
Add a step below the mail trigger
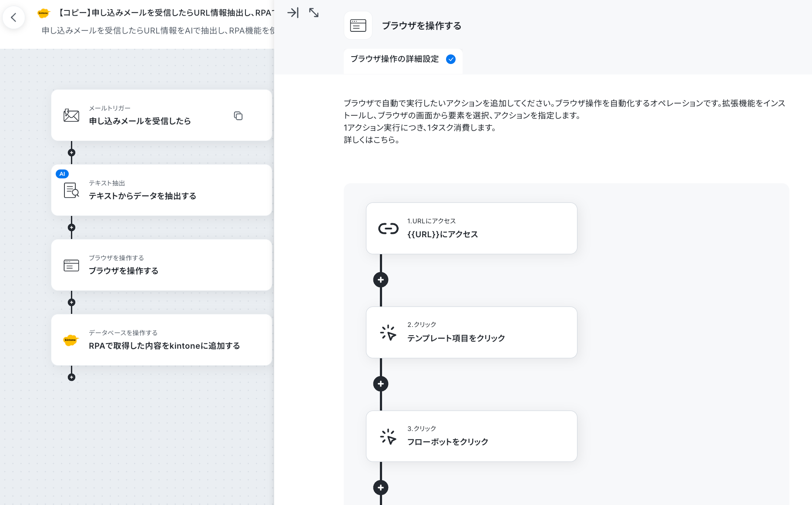pos(72,153)
